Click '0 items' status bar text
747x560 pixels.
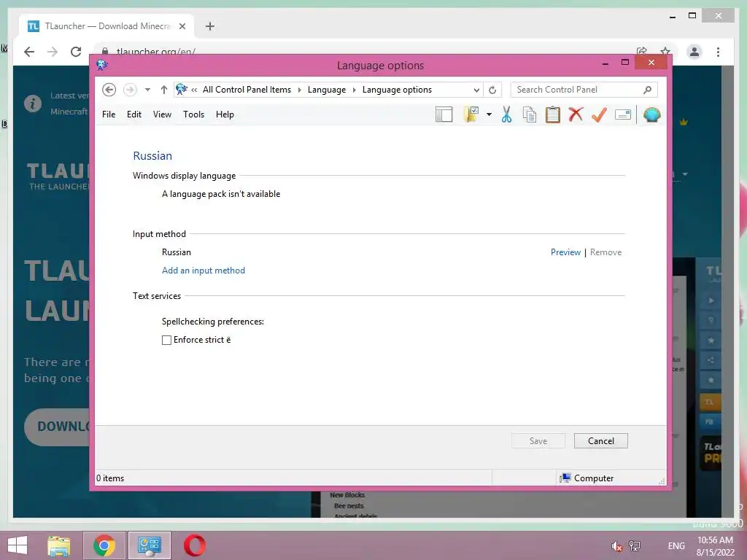coord(110,478)
